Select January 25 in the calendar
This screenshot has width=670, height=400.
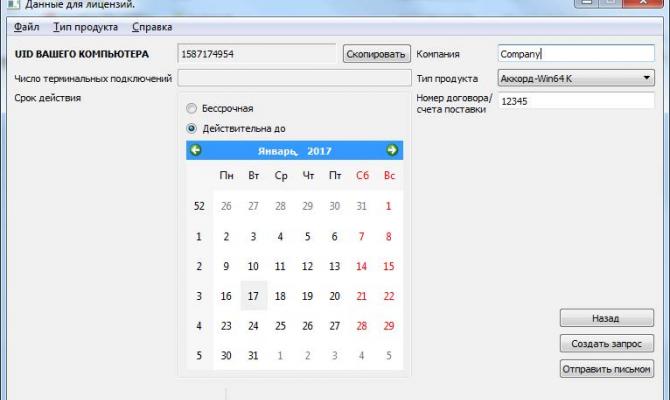pos(280,326)
